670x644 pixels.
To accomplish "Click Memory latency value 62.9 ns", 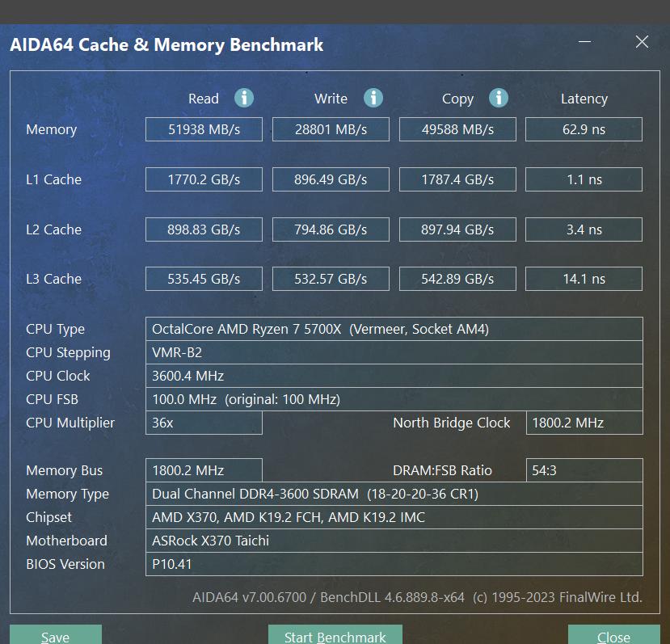I will [584, 129].
